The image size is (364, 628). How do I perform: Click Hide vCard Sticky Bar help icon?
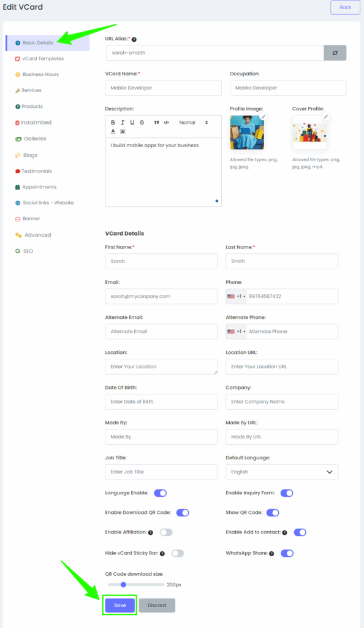point(162,554)
